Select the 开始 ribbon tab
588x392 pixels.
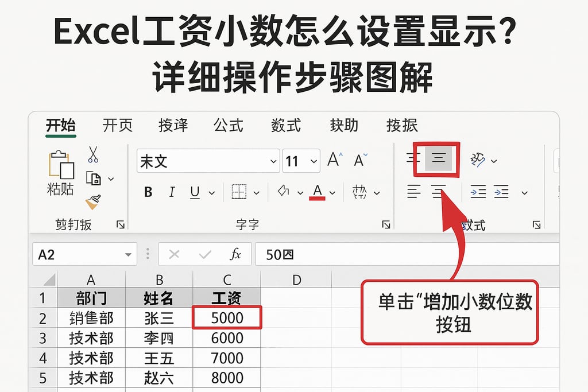[61, 125]
